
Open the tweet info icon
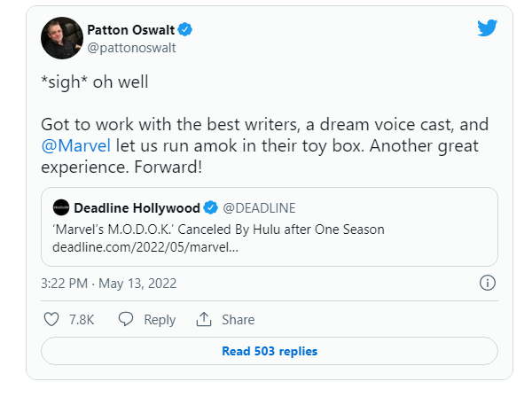[x=487, y=284]
